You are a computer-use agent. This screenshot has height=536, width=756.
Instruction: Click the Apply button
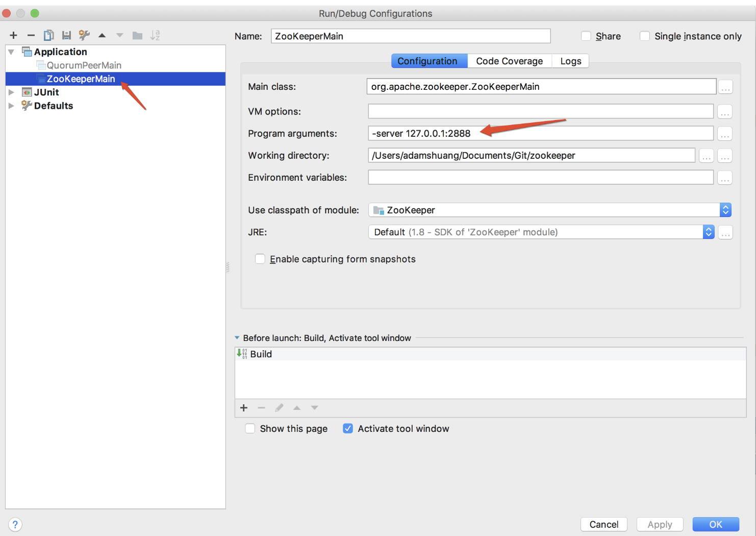coord(660,524)
